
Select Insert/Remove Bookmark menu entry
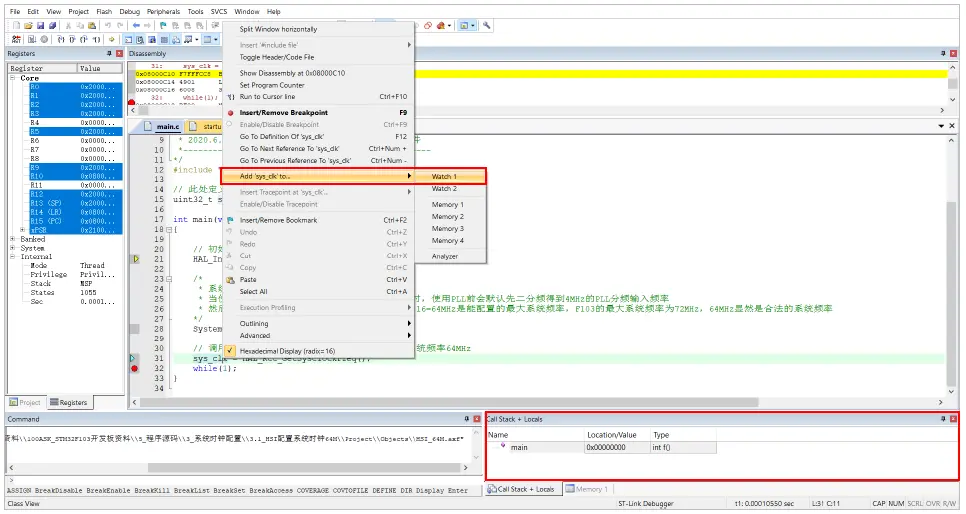[278, 220]
